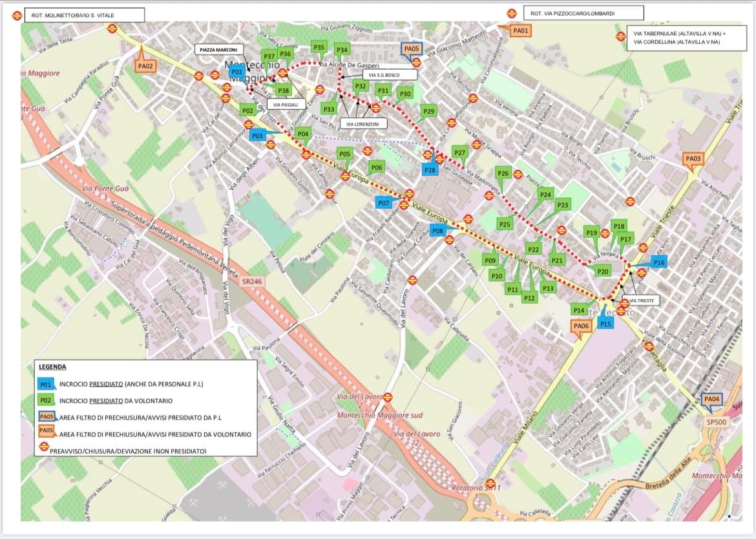Click the blue P28 marker
This screenshot has height=539, width=756.
(430, 170)
